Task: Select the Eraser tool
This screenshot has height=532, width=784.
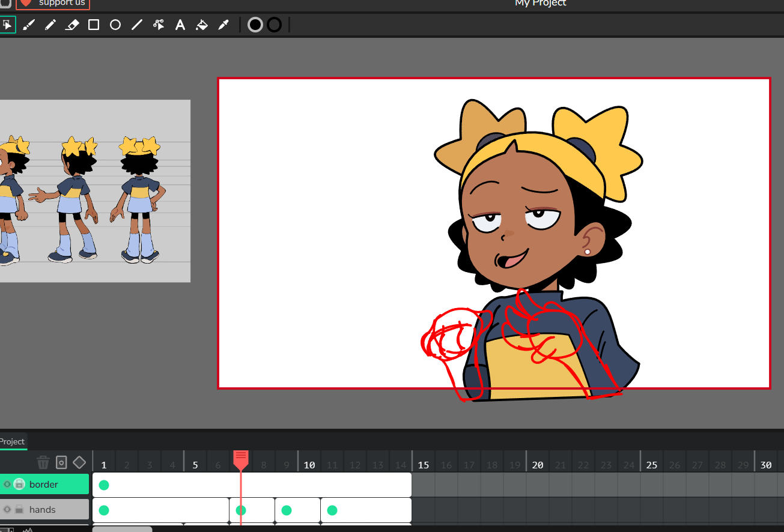Action: (72, 25)
